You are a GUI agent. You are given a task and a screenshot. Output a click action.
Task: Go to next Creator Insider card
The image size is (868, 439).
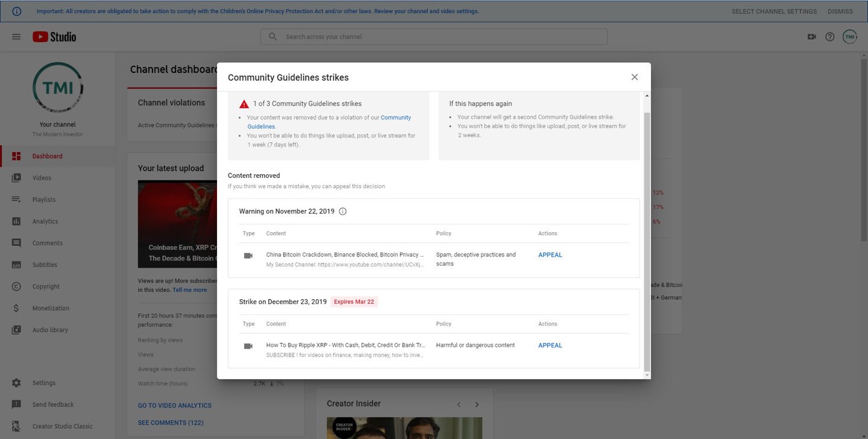(477, 405)
